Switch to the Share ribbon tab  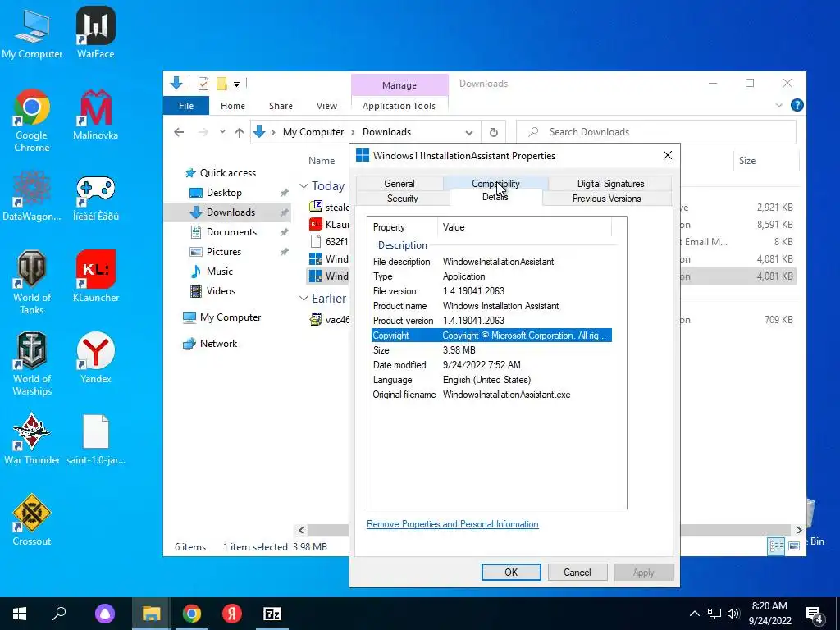[281, 106]
